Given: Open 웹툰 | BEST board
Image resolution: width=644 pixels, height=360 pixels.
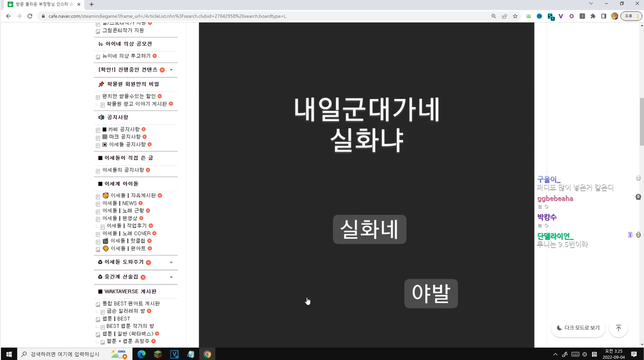Looking at the screenshot, I should [x=116, y=319].
